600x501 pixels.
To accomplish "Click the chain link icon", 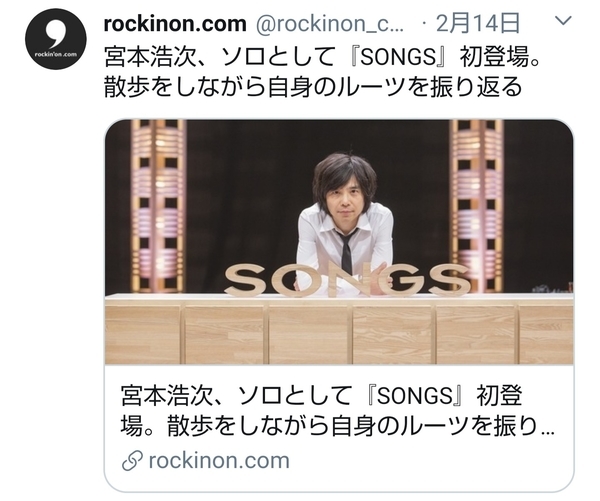I will 132,461.
